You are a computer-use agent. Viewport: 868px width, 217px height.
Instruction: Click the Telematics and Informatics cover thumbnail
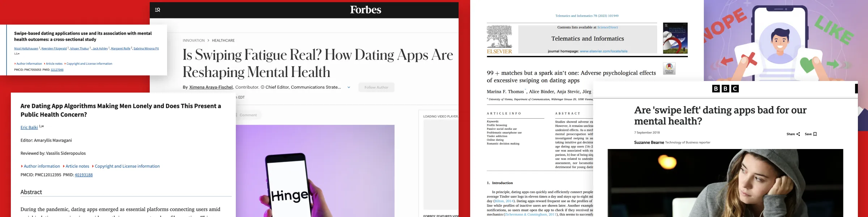click(675, 38)
